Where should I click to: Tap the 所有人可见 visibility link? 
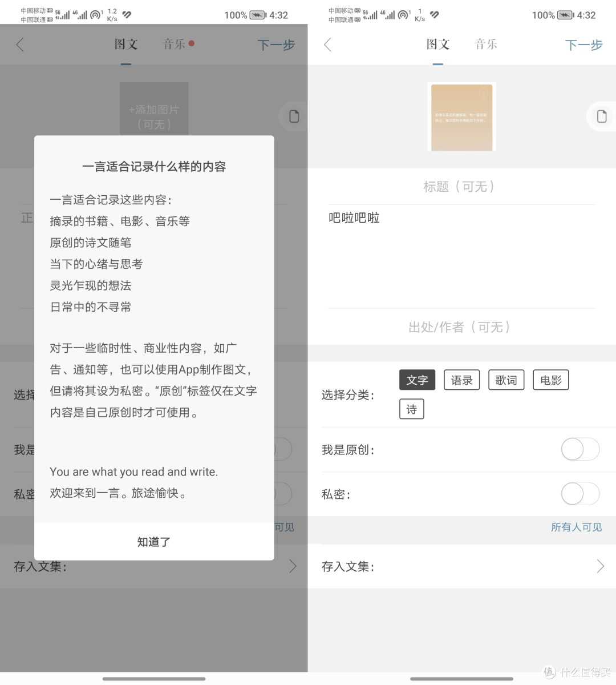576,527
